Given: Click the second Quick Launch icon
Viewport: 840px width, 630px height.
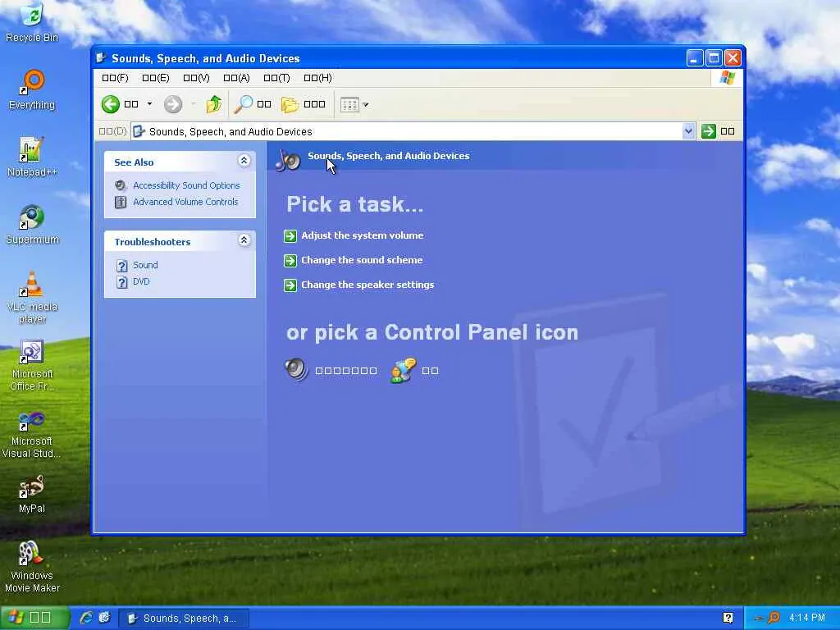Looking at the screenshot, I should click(104, 618).
